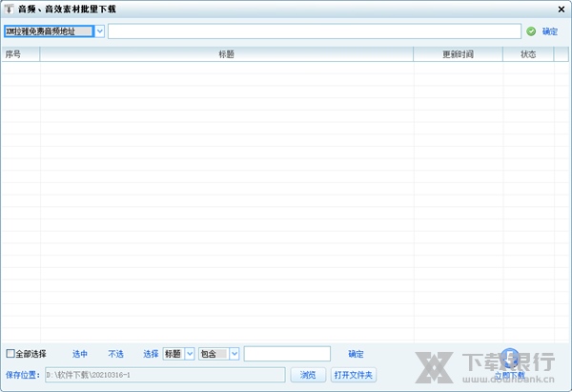The height and width of the screenshot is (392, 572).
Task: Open the 标题 filter field dropdown
Action: [189, 354]
